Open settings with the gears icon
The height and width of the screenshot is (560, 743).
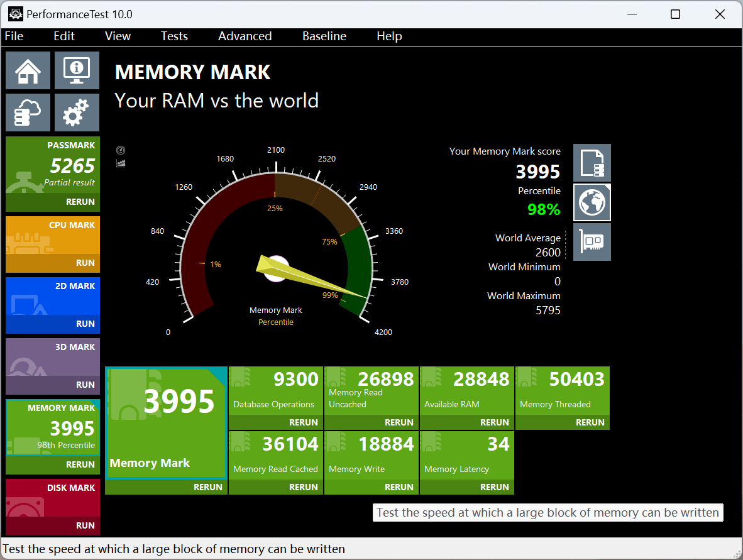click(77, 113)
